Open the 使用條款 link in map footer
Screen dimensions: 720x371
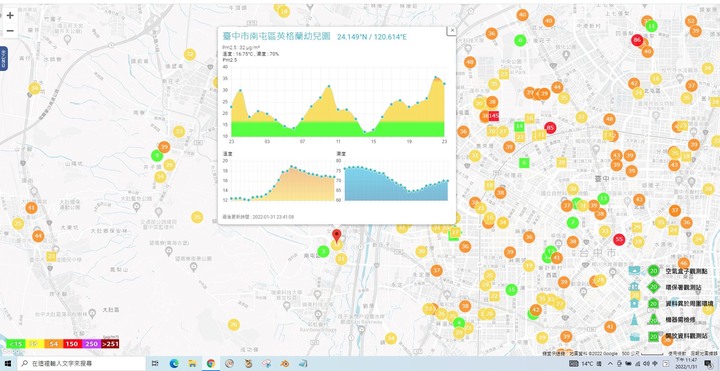coord(677,354)
